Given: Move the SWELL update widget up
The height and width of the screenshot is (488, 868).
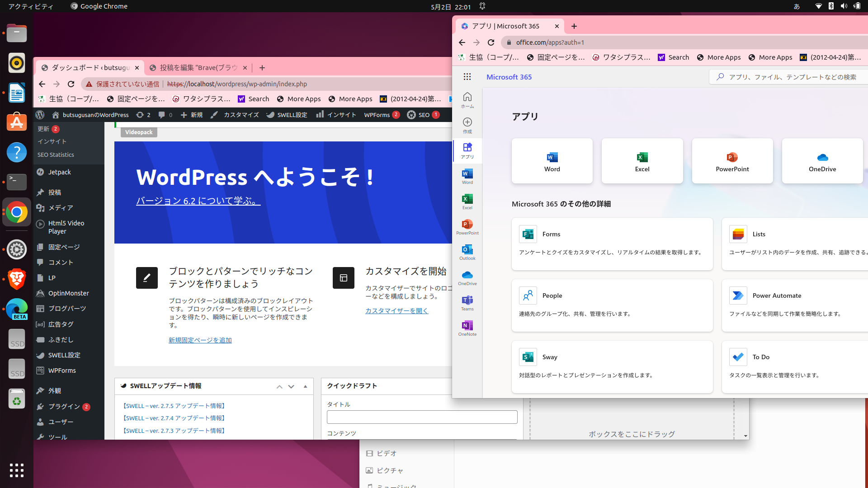Looking at the screenshot, I should (279, 386).
